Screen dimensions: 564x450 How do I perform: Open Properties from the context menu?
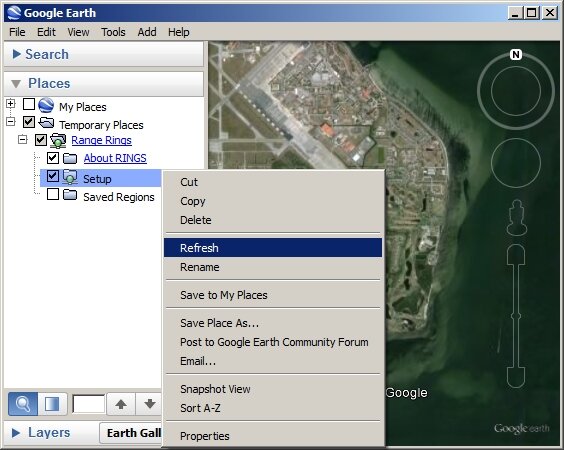(x=273, y=436)
